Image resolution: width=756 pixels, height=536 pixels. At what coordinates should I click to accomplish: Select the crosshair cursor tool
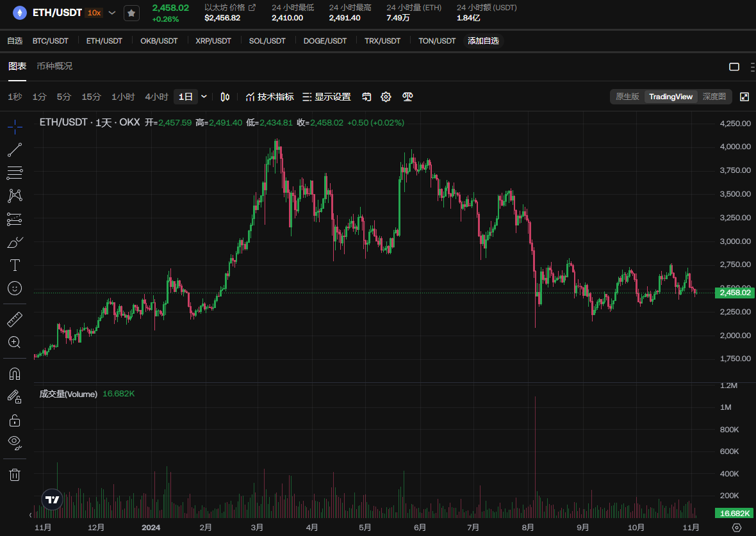pyautogui.click(x=15, y=127)
